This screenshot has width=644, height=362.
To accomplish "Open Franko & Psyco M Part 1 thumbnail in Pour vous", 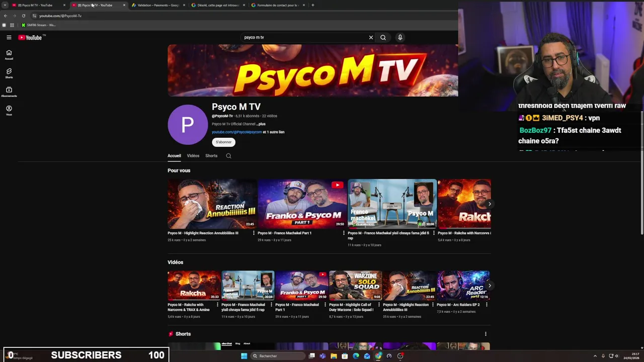I will point(302,204).
